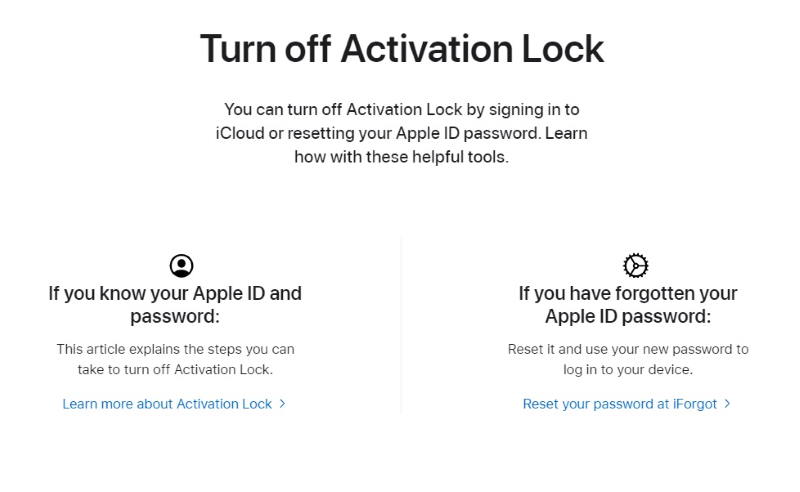Follow the Reset your password at iForgot link
The image size is (800, 492).
[x=620, y=404]
